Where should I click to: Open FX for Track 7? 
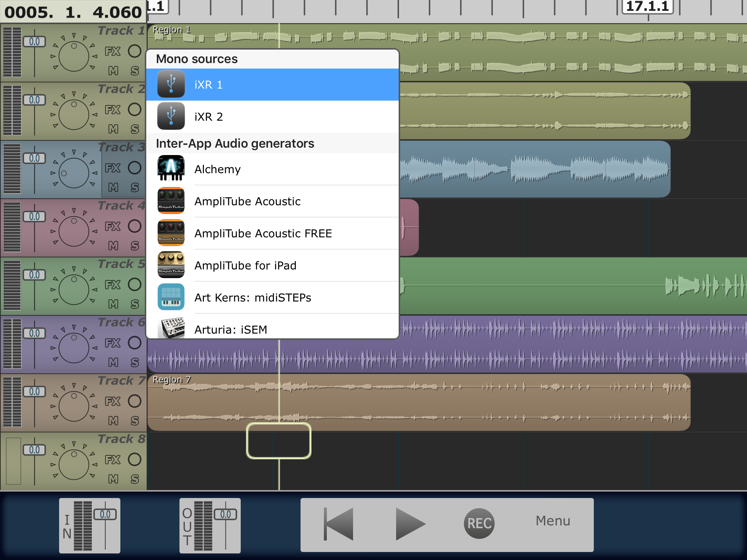point(113,401)
